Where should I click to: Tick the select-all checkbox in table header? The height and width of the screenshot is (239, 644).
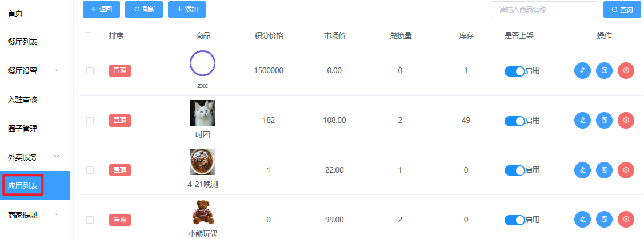(x=88, y=35)
